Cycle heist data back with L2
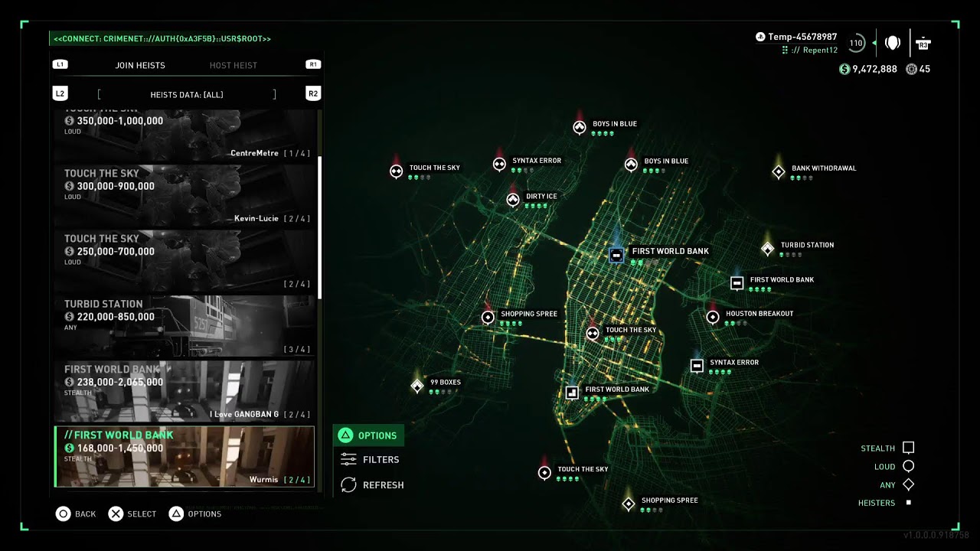 click(60, 93)
